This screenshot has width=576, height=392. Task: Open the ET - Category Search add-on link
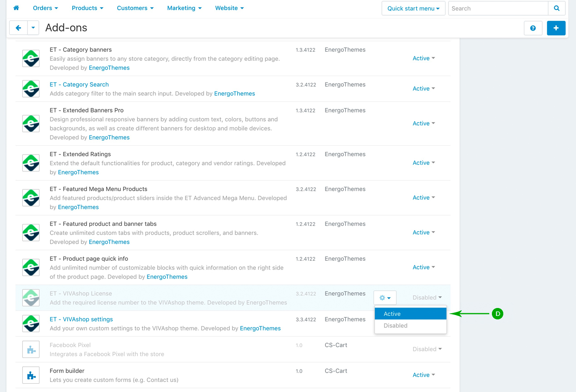(x=79, y=84)
